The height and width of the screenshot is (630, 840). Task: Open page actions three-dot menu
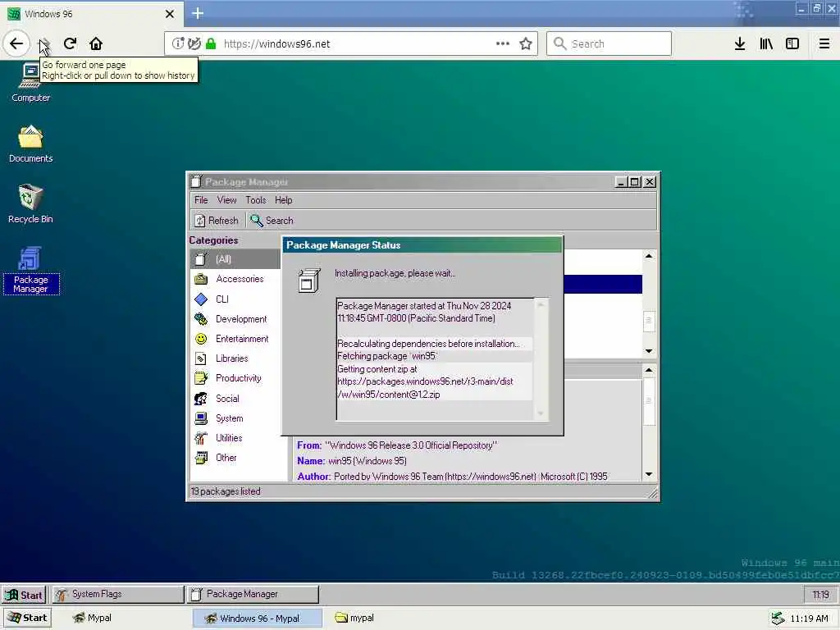click(x=503, y=43)
